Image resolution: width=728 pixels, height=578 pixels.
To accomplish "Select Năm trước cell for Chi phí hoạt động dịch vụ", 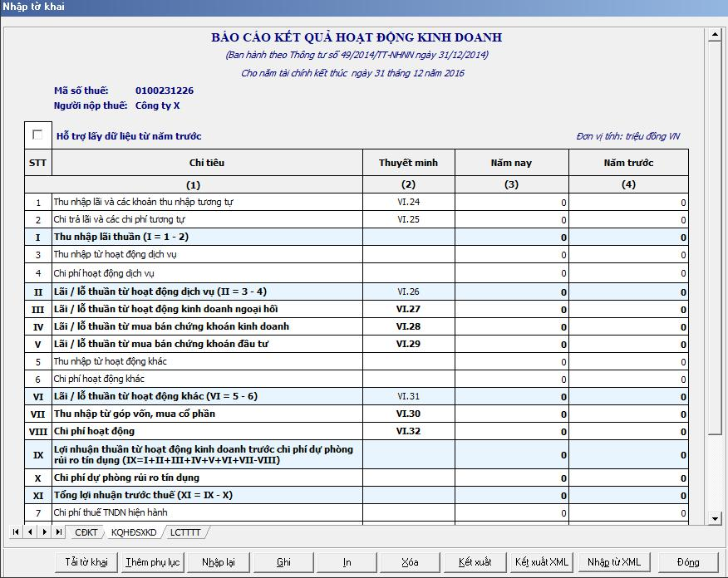I will (628, 273).
